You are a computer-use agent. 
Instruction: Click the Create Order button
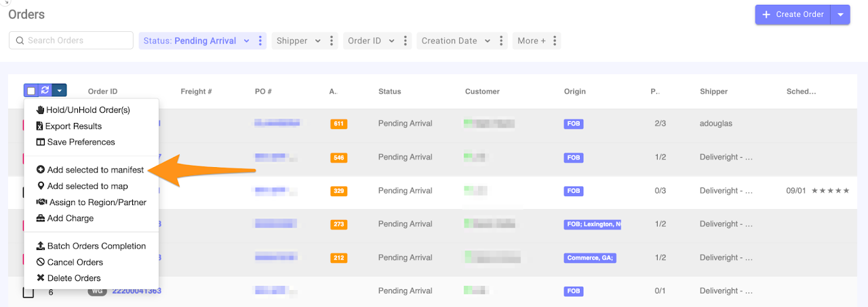point(793,14)
